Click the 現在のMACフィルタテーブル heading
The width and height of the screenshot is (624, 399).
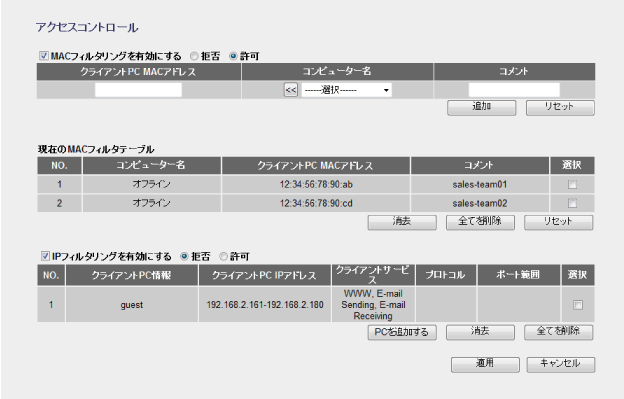tap(96, 149)
